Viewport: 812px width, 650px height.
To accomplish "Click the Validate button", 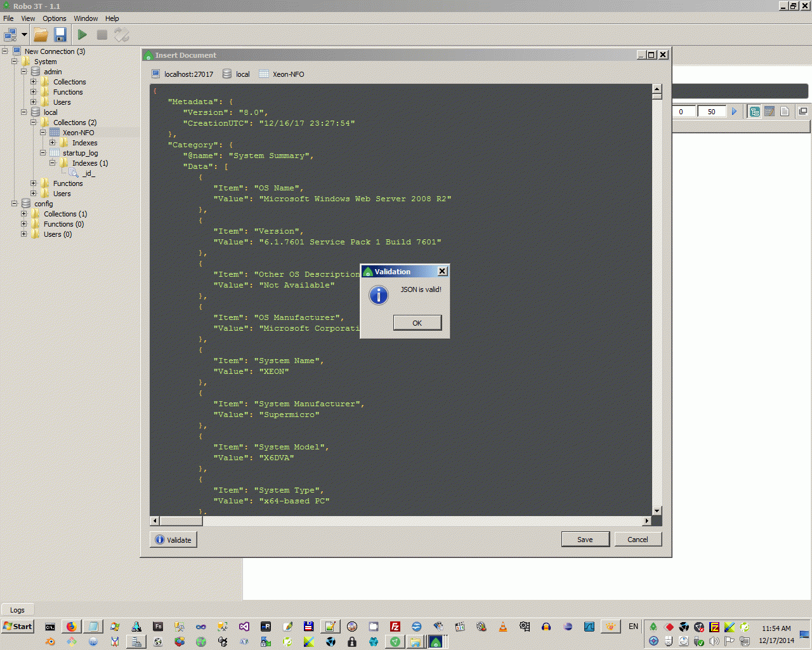I will (173, 540).
